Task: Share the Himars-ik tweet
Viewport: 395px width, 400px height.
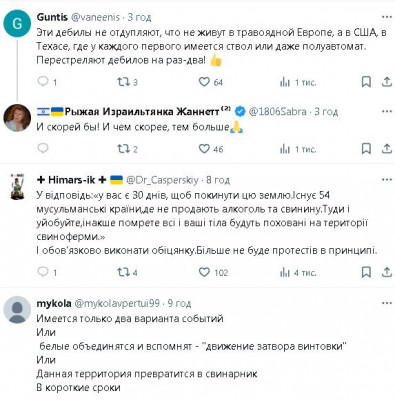Action: pyautogui.click(x=387, y=272)
